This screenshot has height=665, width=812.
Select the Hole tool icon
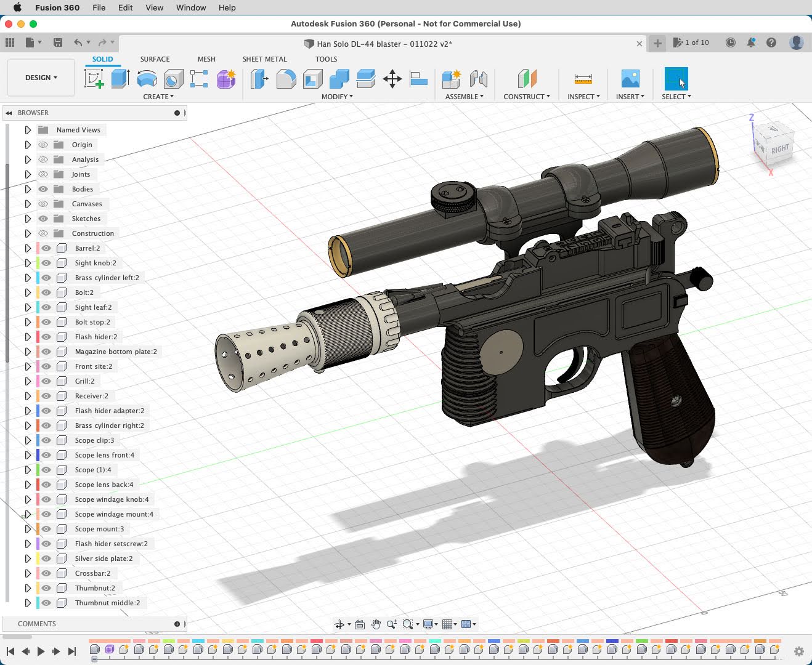173,79
